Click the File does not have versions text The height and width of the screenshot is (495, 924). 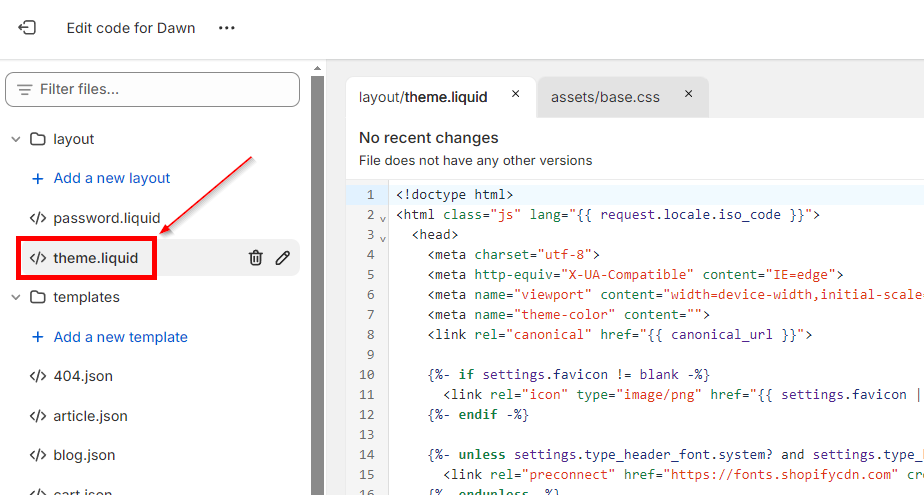coord(476,160)
